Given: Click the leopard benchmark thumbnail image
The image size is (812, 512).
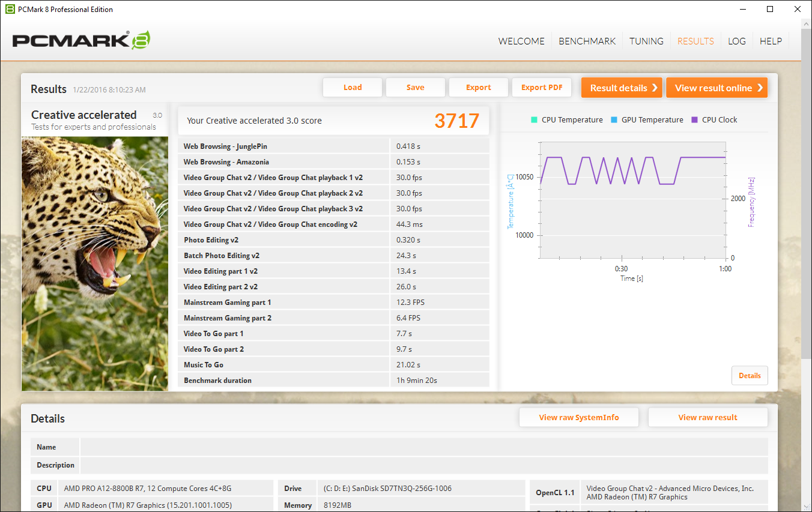Looking at the screenshot, I should 95,264.
